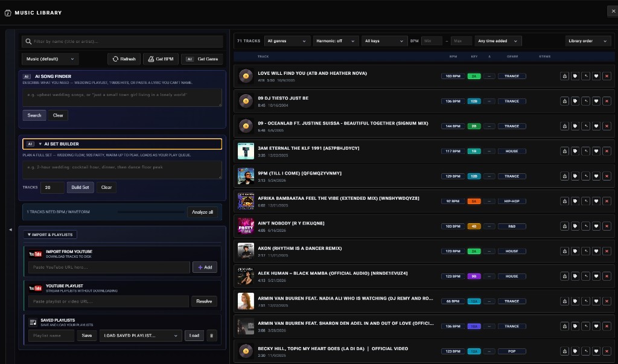Screen dimensions: 618x364
Task: Favorite Ain't Nobody with heart icon
Action: click(596, 226)
